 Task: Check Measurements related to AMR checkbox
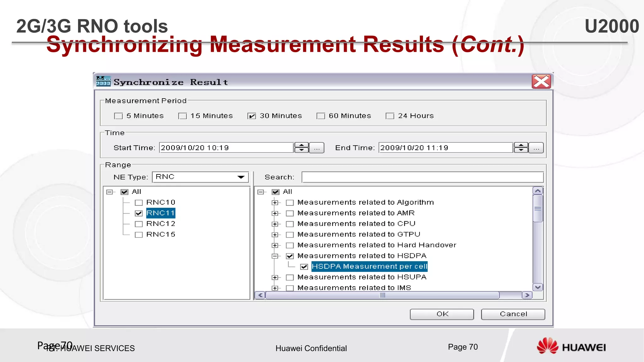pos(290,213)
